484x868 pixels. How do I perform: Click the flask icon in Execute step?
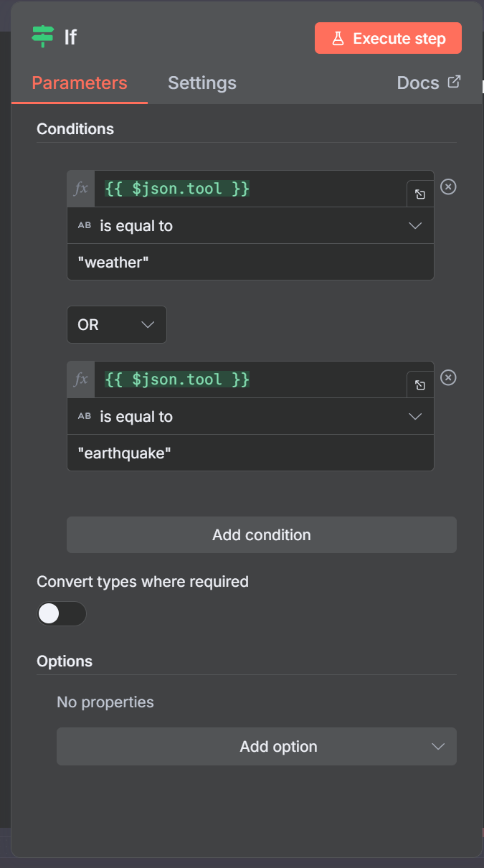click(338, 39)
